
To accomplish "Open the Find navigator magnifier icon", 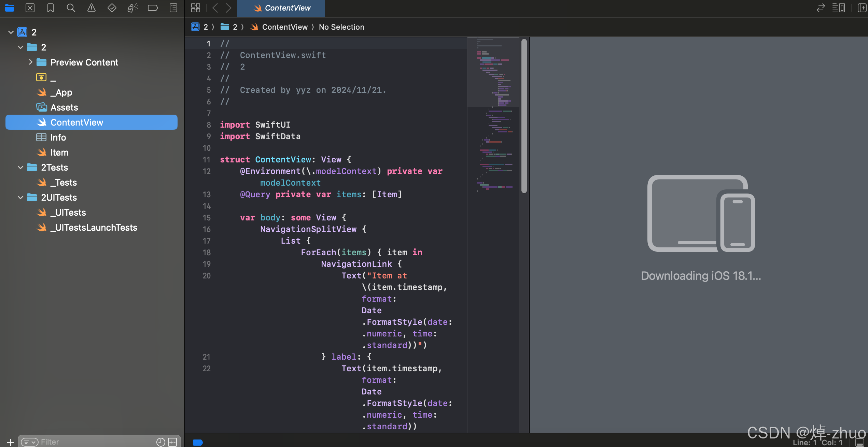I will pyautogui.click(x=71, y=8).
